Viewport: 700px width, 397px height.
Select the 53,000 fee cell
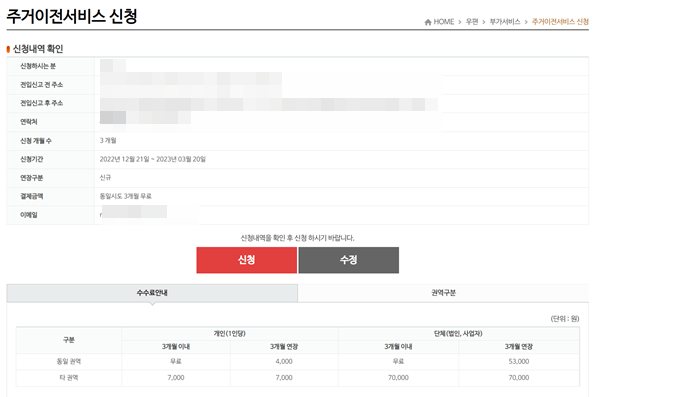(x=519, y=361)
